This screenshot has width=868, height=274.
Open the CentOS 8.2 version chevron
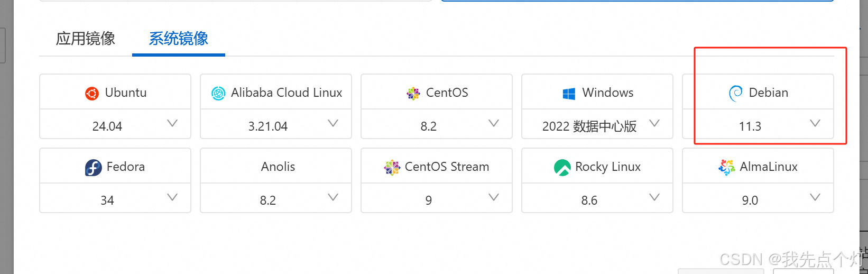pyautogui.click(x=494, y=123)
